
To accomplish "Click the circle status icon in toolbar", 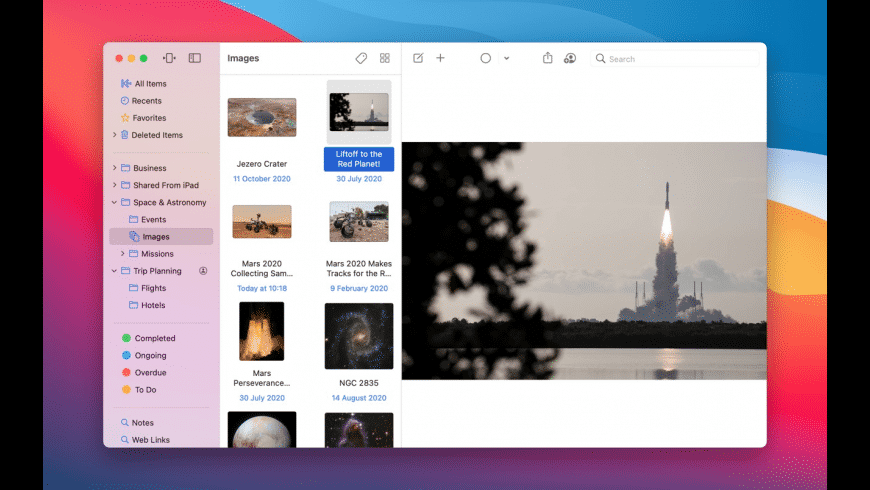I will click(x=486, y=58).
